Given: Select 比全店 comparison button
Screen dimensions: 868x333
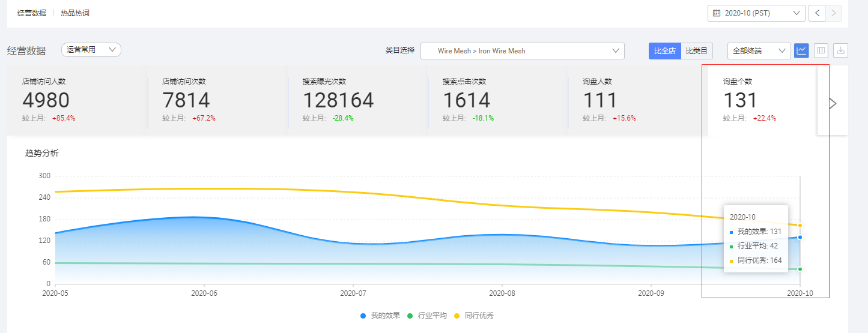Looking at the screenshot, I should click(x=664, y=51).
